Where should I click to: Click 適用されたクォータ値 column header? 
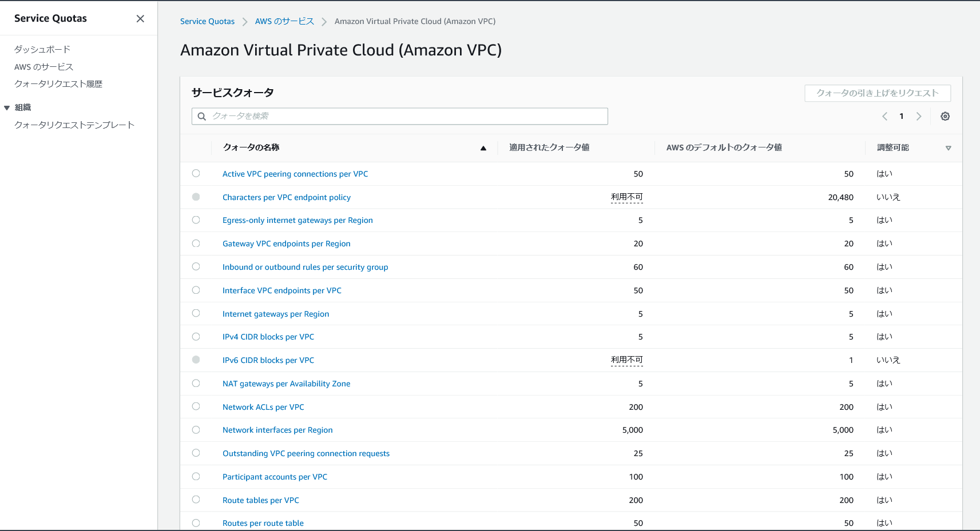coord(550,147)
